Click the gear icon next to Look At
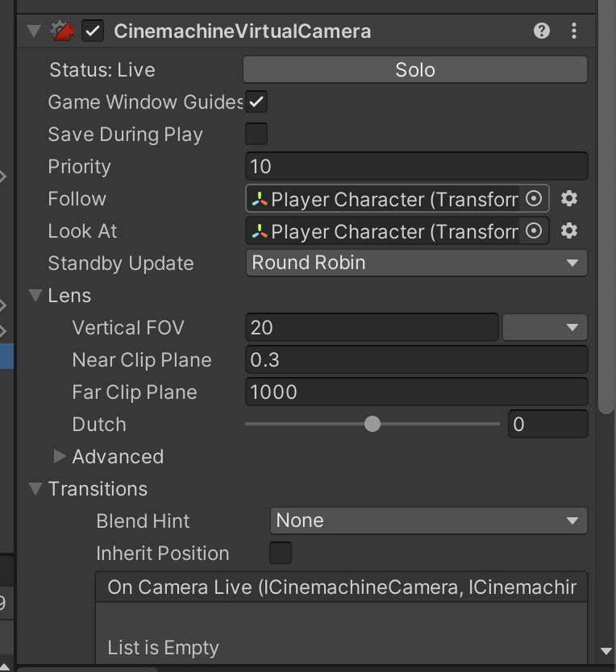 569,231
